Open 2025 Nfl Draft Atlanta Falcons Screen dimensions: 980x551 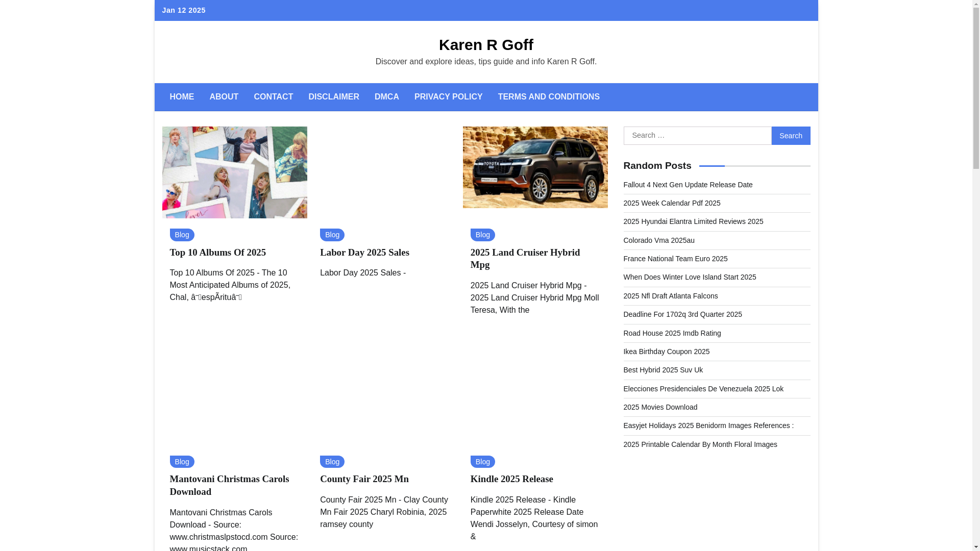point(670,296)
